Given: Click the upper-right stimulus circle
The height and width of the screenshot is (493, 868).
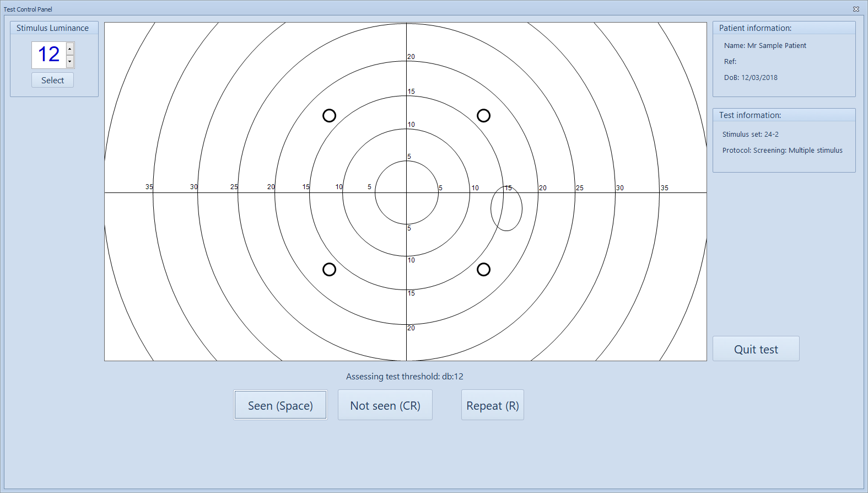Looking at the screenshot, I should [x=483, y=115].
